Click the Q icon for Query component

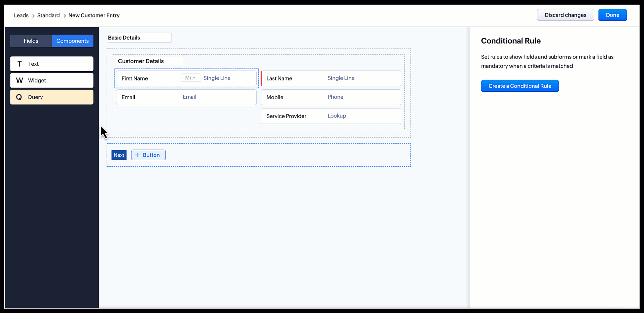point(19,97)
